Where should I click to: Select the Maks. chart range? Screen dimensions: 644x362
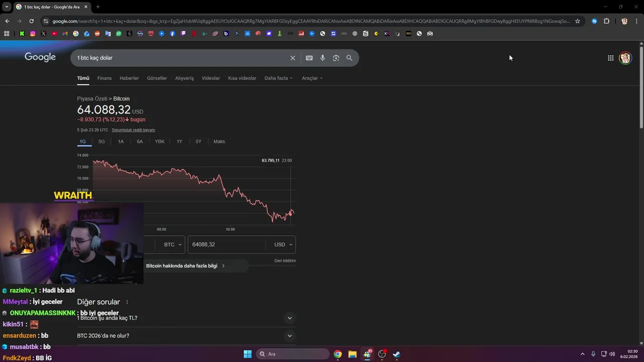pyautogui.click(x=220, y=142)
